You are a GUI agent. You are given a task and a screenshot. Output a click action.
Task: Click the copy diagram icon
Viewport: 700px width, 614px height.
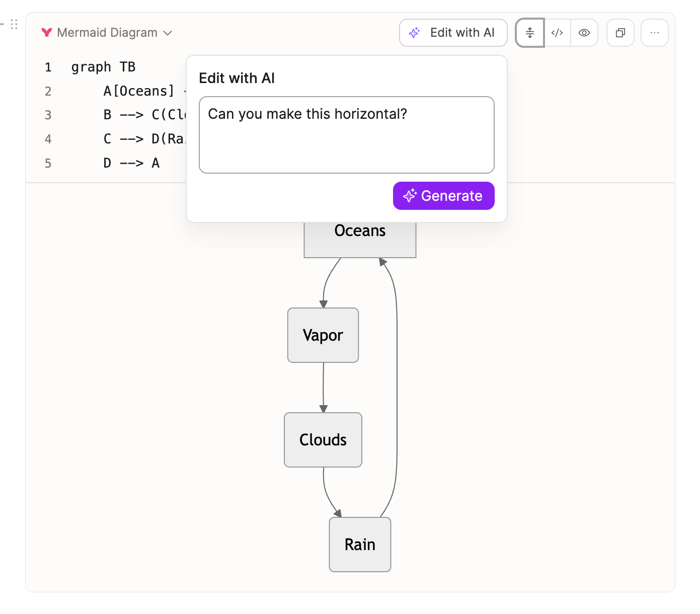(x=620, y=33)
